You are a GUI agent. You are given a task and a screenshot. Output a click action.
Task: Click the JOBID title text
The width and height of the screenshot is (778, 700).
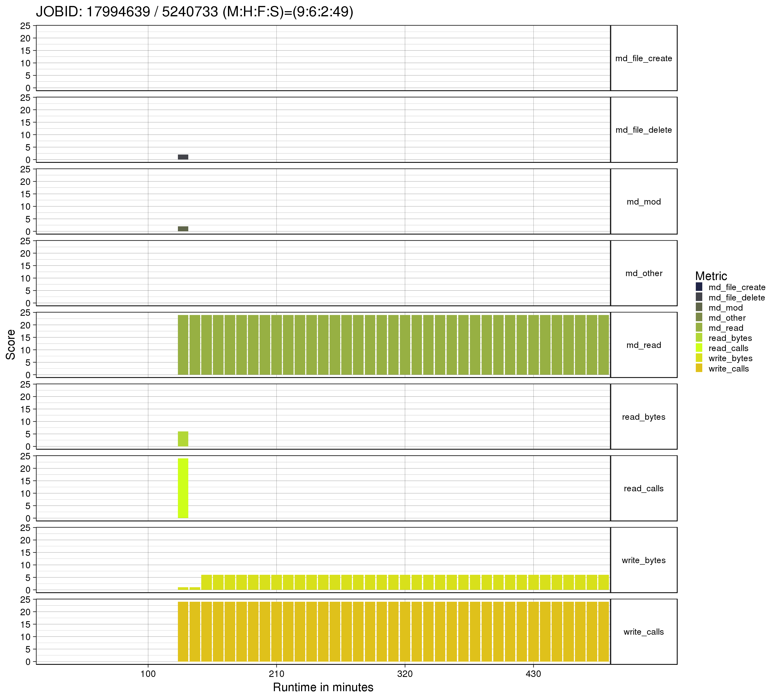(194, 12)
